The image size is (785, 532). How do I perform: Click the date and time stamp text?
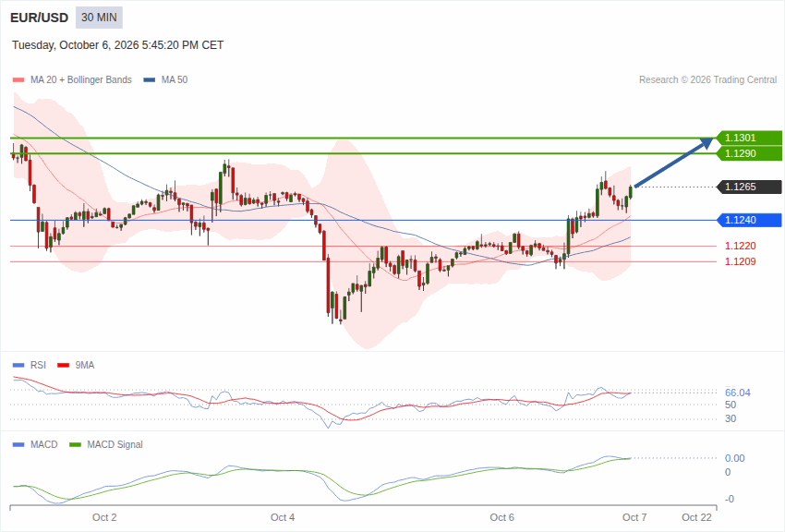[x=117, y=45]
